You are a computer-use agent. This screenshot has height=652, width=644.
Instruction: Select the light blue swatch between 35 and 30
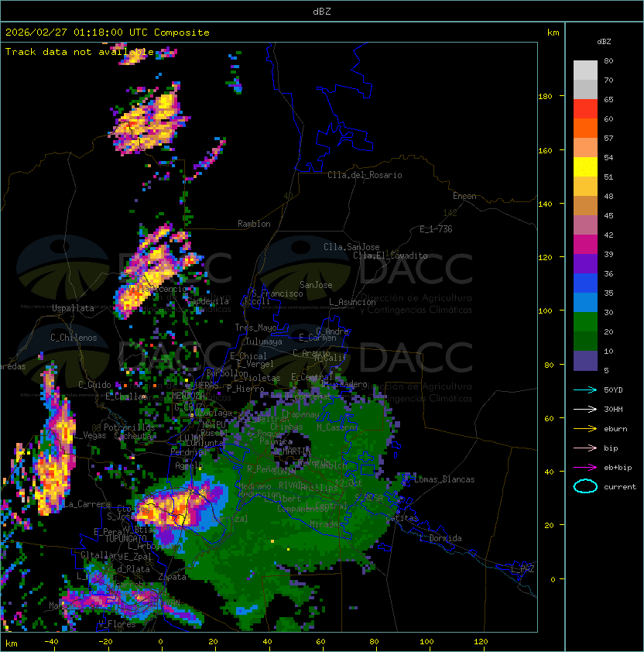[x=585, y=302]
